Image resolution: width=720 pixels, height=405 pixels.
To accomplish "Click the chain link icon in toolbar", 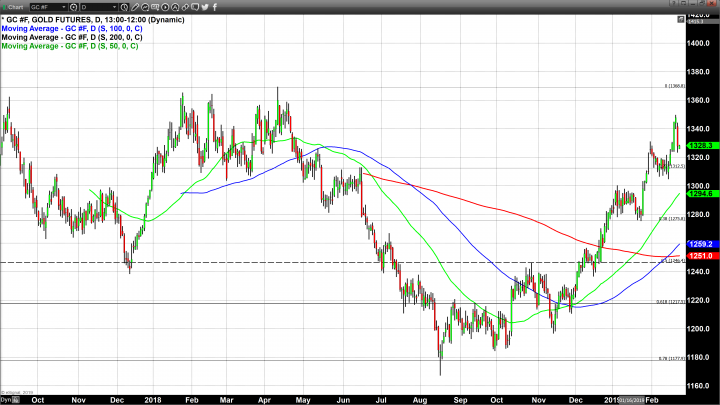I will point(185,7).
